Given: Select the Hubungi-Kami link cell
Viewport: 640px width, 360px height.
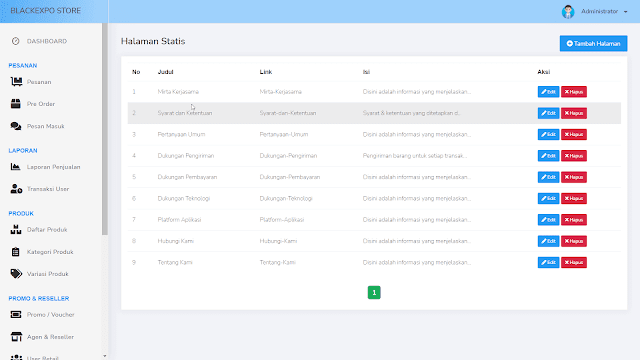Looking at the screenshot, I should pyautogui.click(x=278, y=241).
